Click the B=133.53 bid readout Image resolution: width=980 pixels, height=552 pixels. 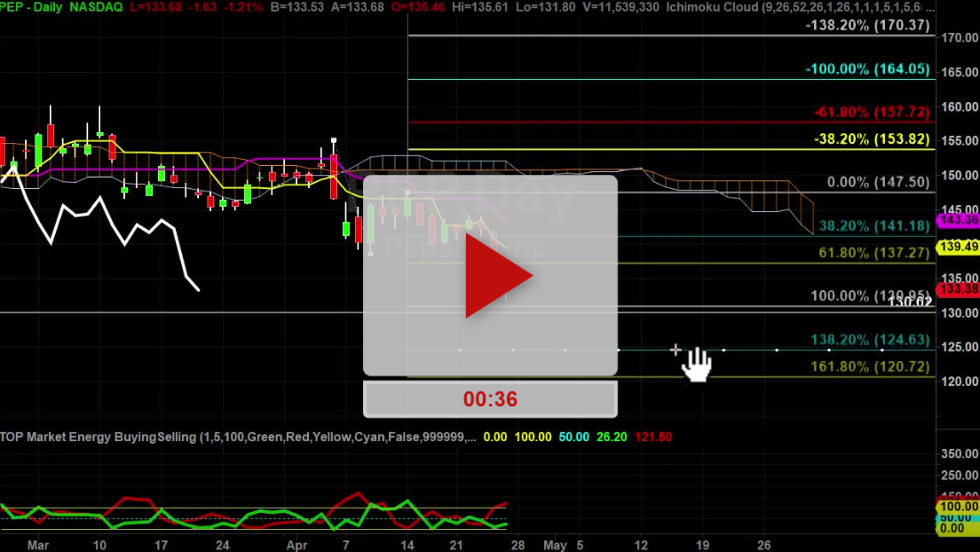point(296,7)
